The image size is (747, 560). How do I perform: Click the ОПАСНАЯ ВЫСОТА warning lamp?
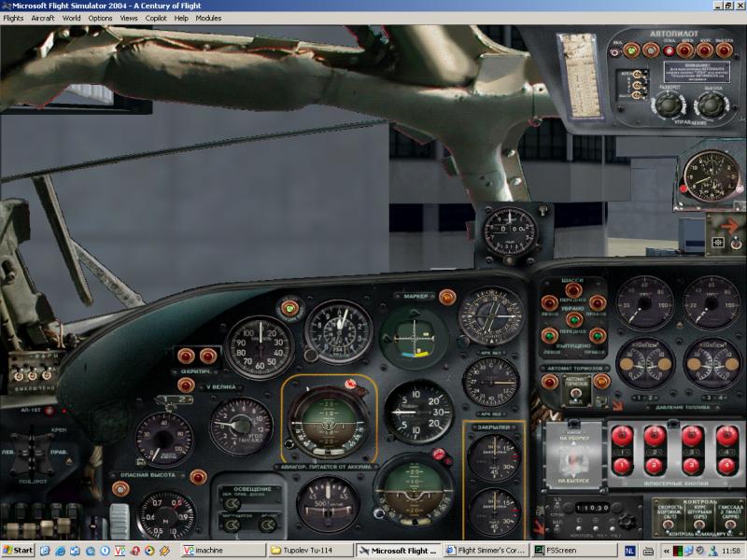point(120,488)
